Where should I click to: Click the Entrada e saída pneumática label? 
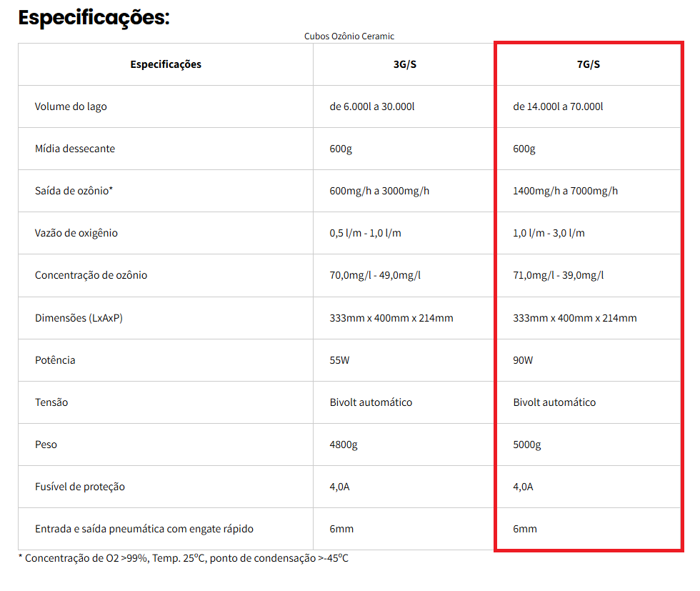pyautogui.click(x=144, y=529)
